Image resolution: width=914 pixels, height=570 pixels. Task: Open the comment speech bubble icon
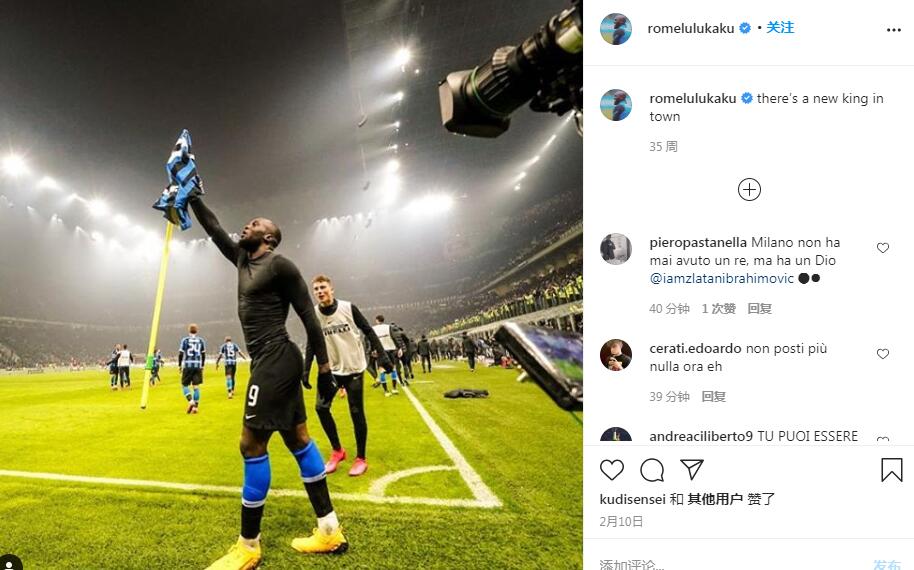652,470
